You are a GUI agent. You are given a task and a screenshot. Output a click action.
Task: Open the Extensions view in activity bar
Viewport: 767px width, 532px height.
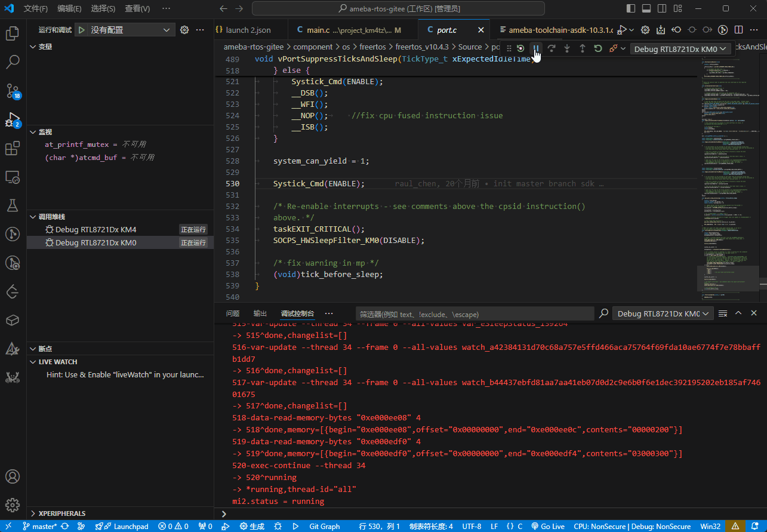(13, 149)
